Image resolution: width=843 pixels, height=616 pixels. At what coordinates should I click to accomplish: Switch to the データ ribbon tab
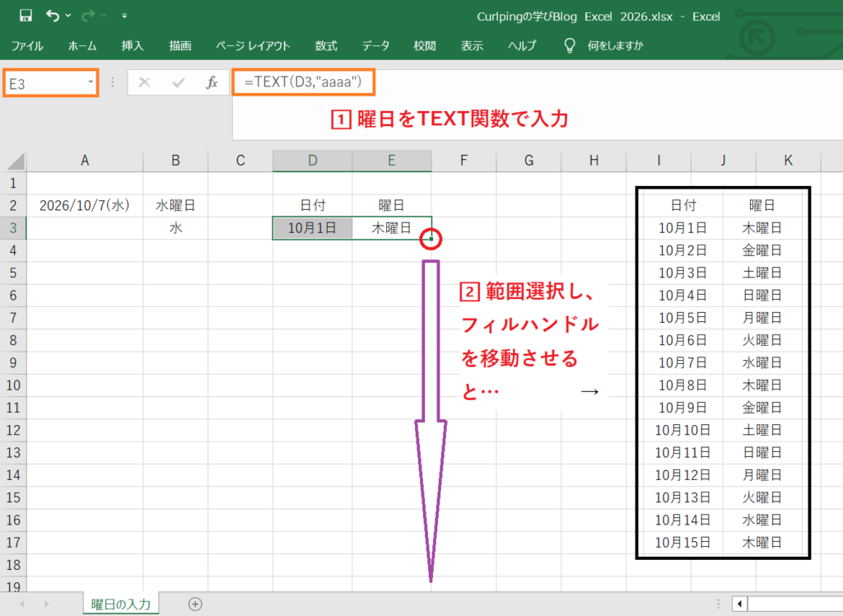(375, 46)
